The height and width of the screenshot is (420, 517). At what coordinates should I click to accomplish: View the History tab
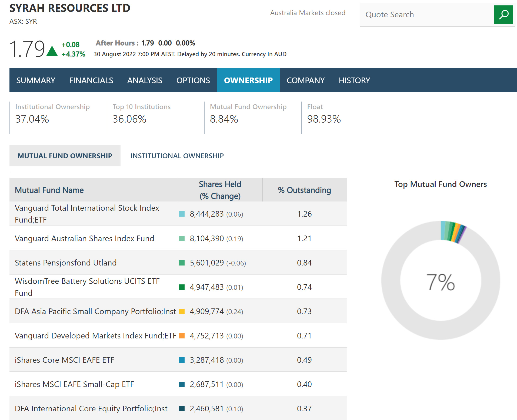point(354,80)
